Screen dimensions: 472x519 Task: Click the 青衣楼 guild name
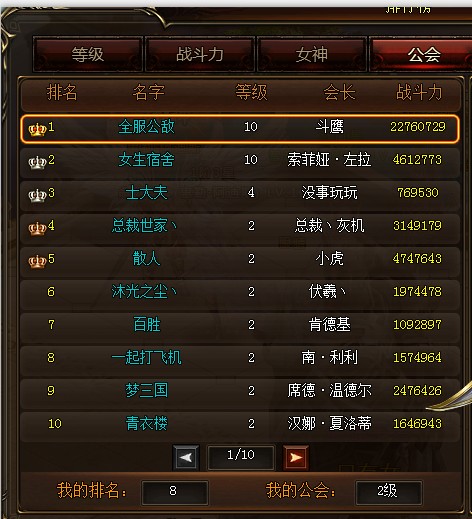tap(146, 423)
